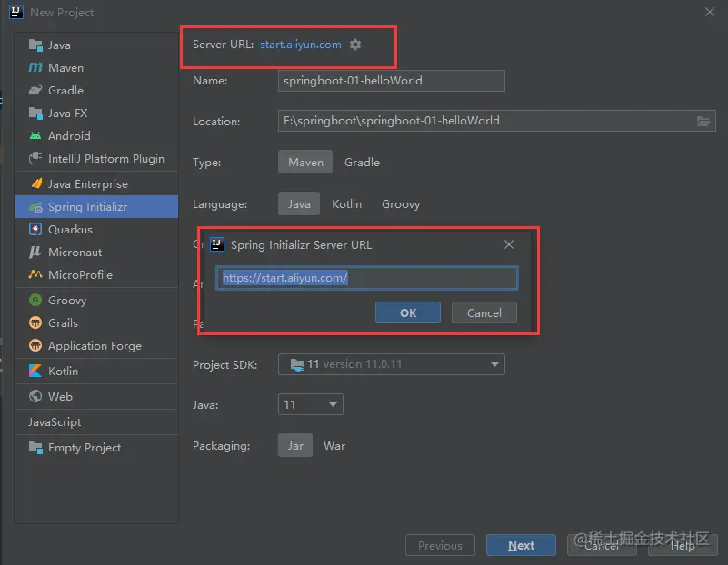Click the Help button
The image size is (728, 565).
(x=683, y=545)
